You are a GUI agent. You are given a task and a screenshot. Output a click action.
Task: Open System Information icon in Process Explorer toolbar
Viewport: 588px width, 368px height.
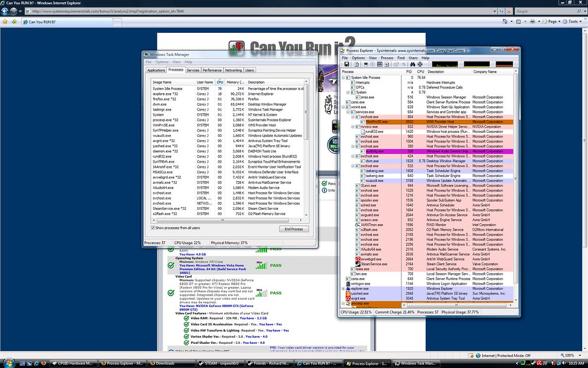coord(366,64)
